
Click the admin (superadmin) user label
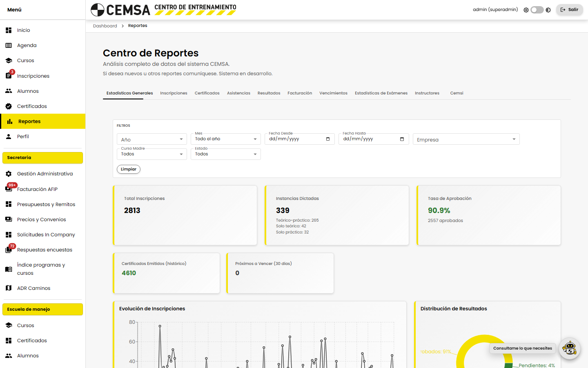tap(495, 10)
